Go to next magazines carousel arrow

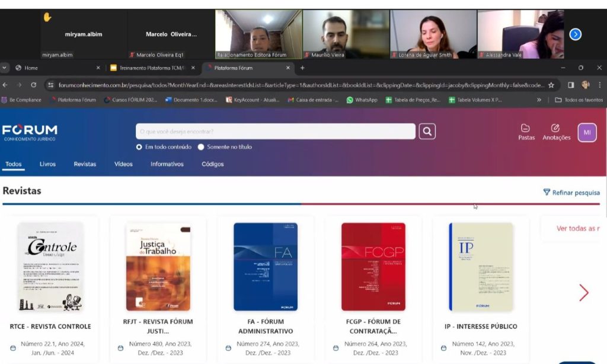tap(584, 293)
